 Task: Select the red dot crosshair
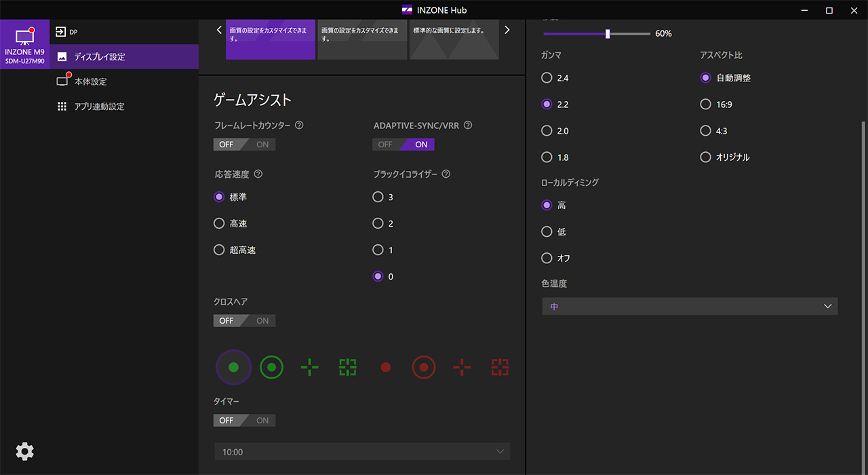[386, 367]
